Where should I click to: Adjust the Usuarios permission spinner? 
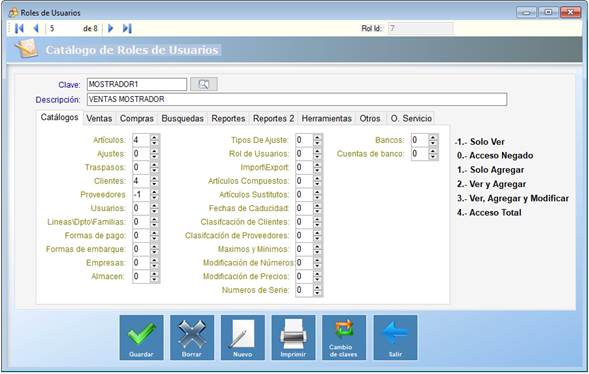point(146,208)
